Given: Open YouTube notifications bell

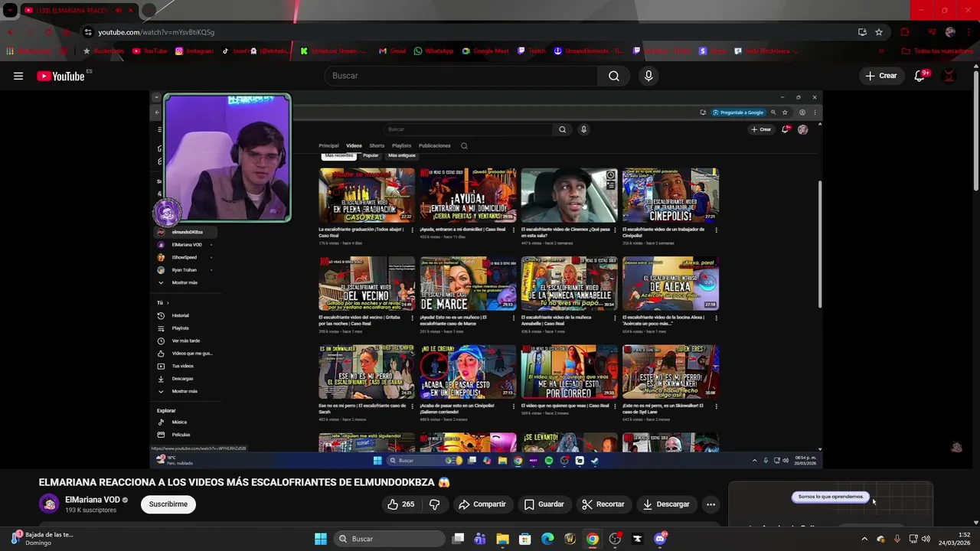Looking at the screenshot, I should tap(921, 76).
